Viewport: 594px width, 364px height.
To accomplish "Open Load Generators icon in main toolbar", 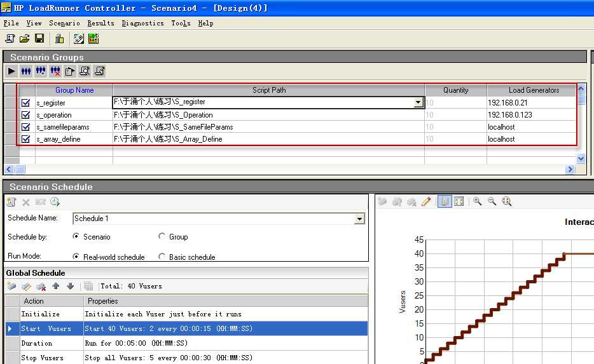I will [x=59, y=39].
